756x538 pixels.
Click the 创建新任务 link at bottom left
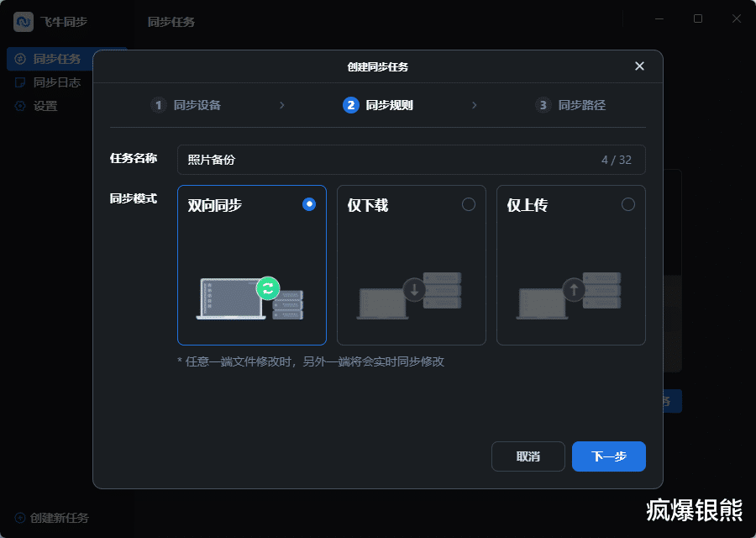52,518
